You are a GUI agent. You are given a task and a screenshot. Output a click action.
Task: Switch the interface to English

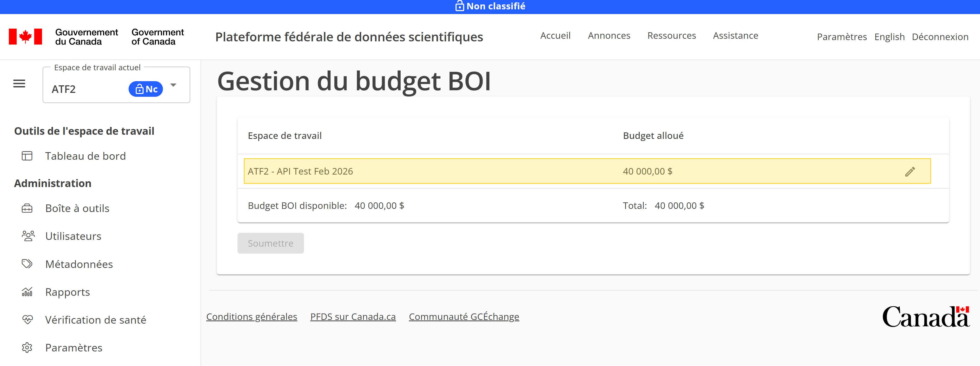(x=890, y=37)
